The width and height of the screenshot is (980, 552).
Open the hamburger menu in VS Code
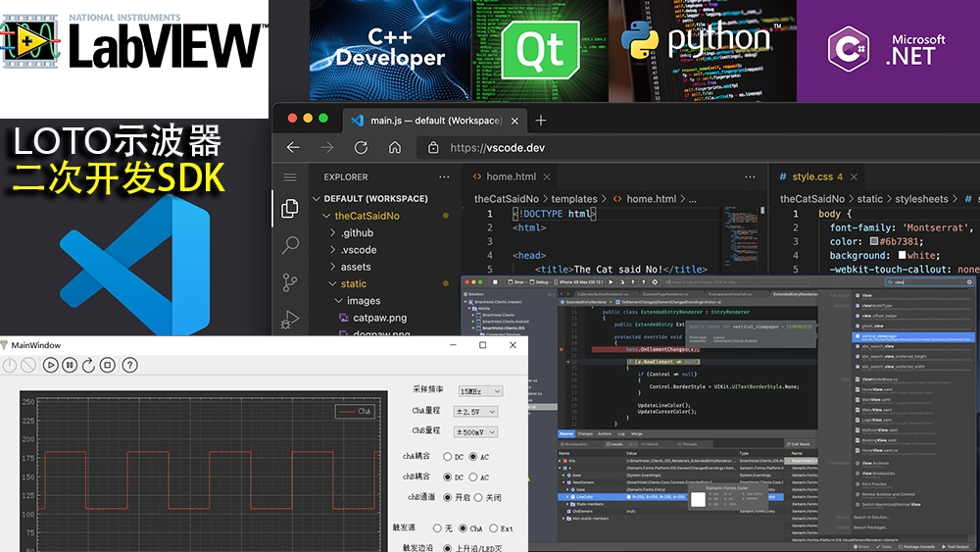(290, 177)
